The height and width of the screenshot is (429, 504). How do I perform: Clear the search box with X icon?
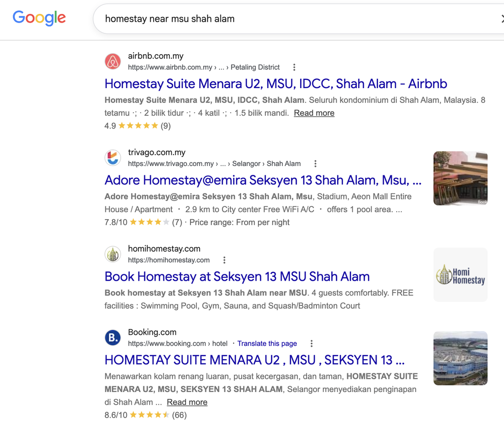502,19
